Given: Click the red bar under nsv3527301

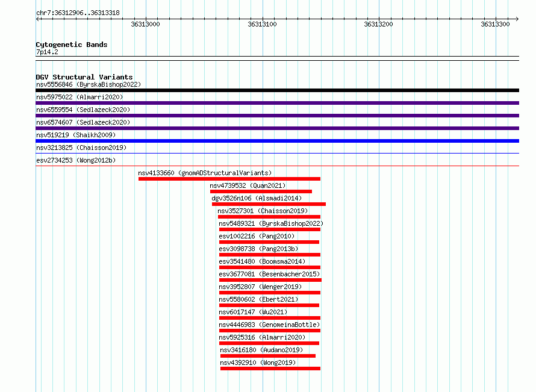Looking at the screenshot, I should tap(269, 217).
